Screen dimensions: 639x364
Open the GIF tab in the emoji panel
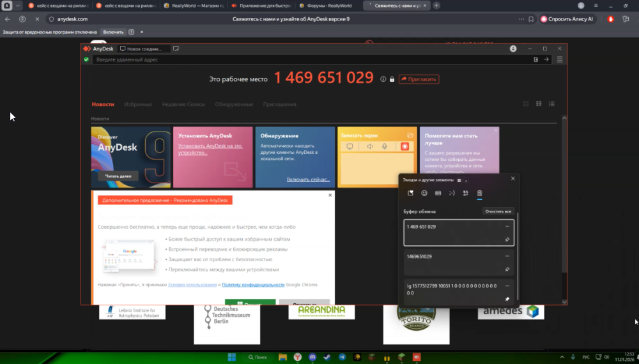pos(438,193)
